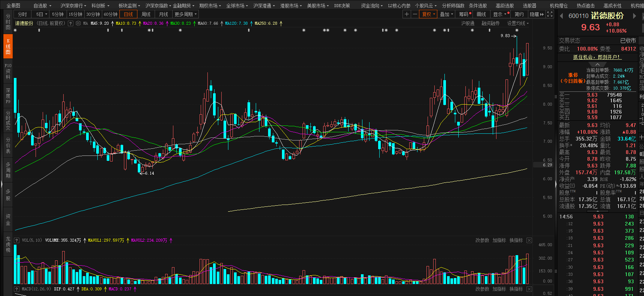
Task: Open 多股 sidebar item
Action: (8, 195)
